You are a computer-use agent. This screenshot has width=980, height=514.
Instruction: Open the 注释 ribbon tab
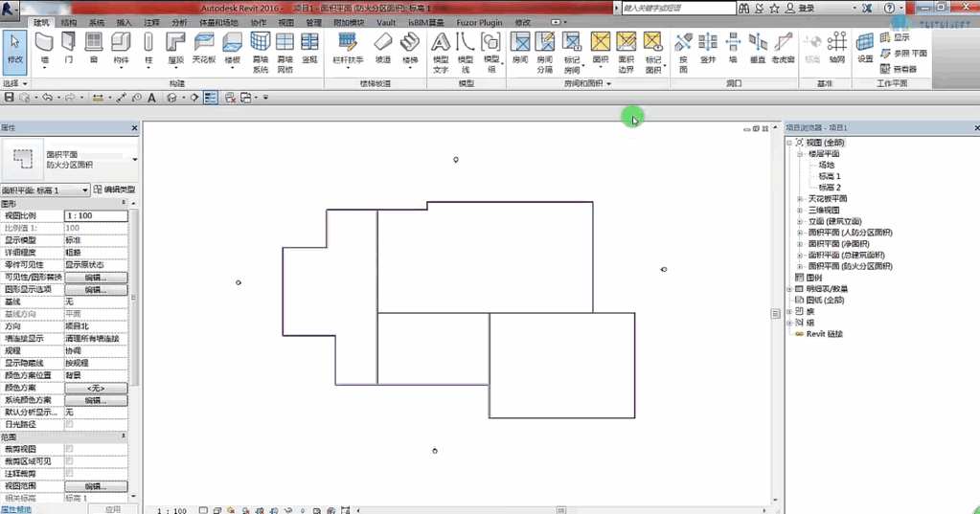(152, 22)
